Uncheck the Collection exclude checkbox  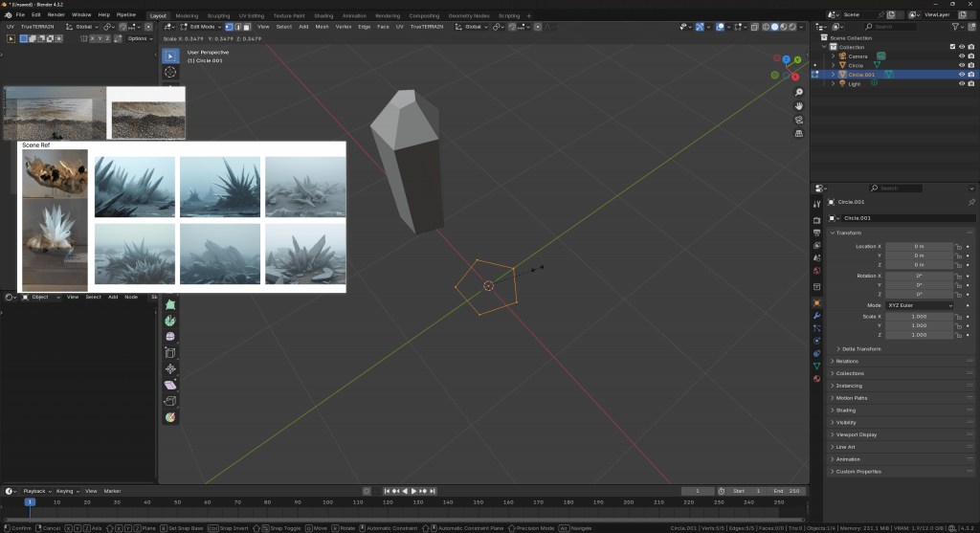pos(951,47)
